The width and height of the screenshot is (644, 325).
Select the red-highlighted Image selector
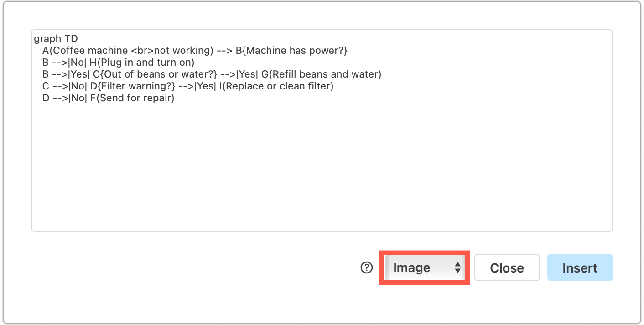coord(424,267)
